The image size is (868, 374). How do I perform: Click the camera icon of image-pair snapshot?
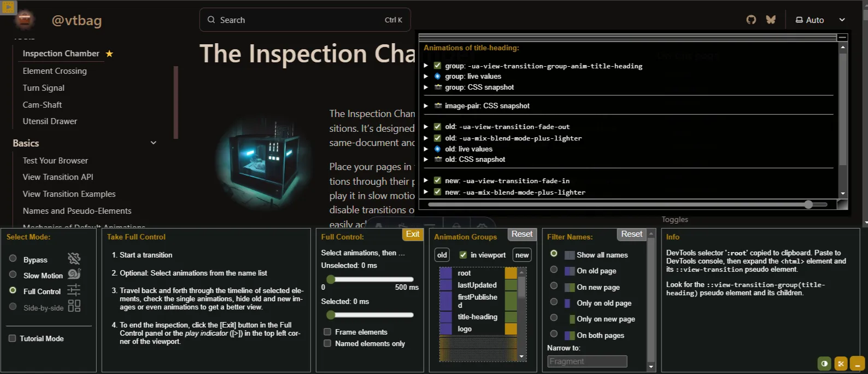tap(438, 106)
